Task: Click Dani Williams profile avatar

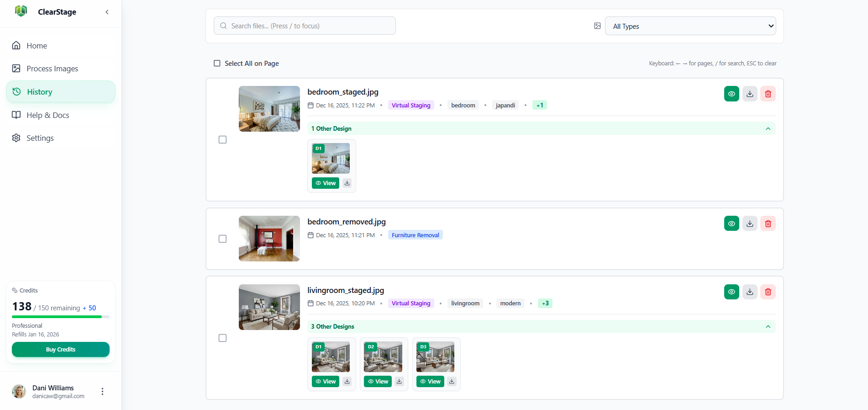Action: (x=19, y=391)
